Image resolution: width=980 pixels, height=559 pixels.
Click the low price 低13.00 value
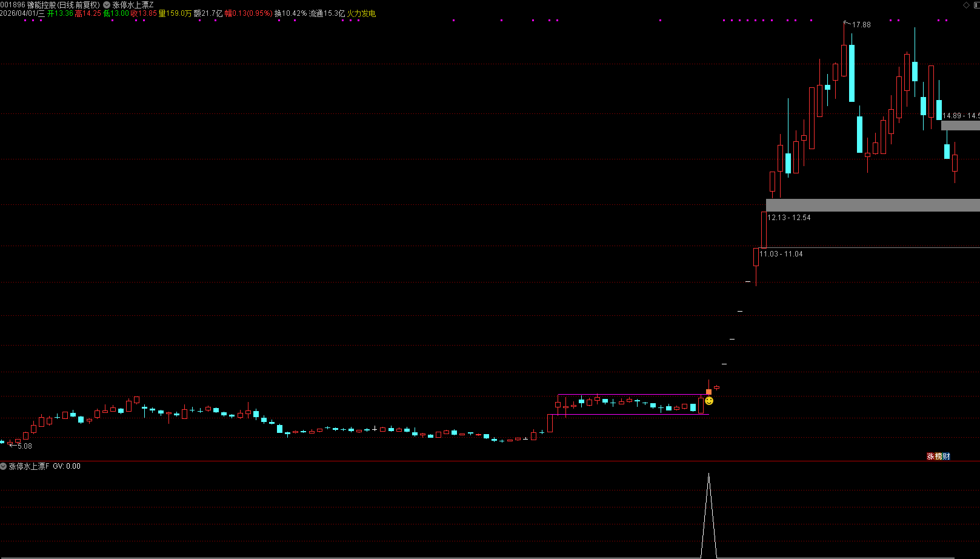click(116, 13)
